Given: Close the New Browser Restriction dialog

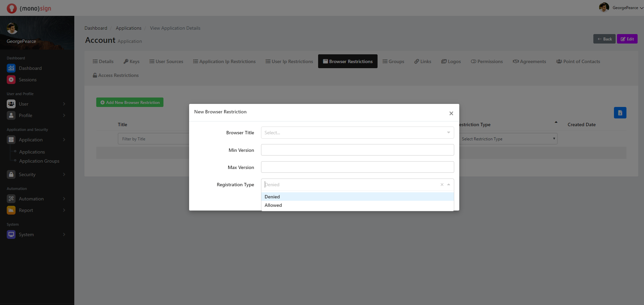Looking at the screenshot, I should click(x=451, y=113).
